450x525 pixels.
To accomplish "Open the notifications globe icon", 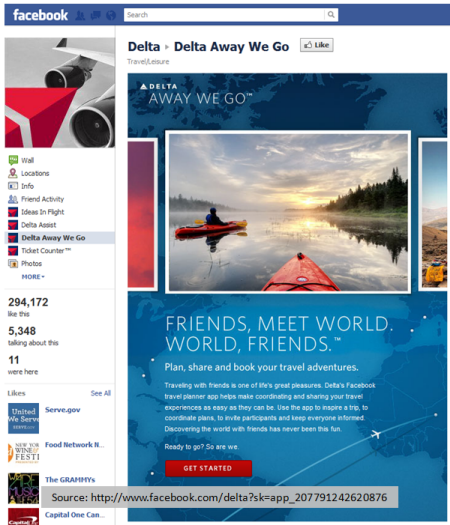I will pyautogui.click(x=111, y=15).
